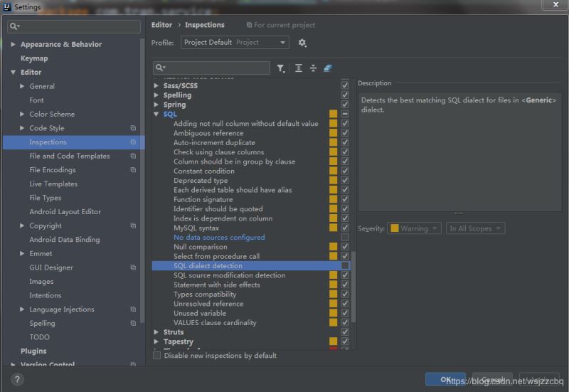Click the Null comparison severity color swatch

pos(334,247)
